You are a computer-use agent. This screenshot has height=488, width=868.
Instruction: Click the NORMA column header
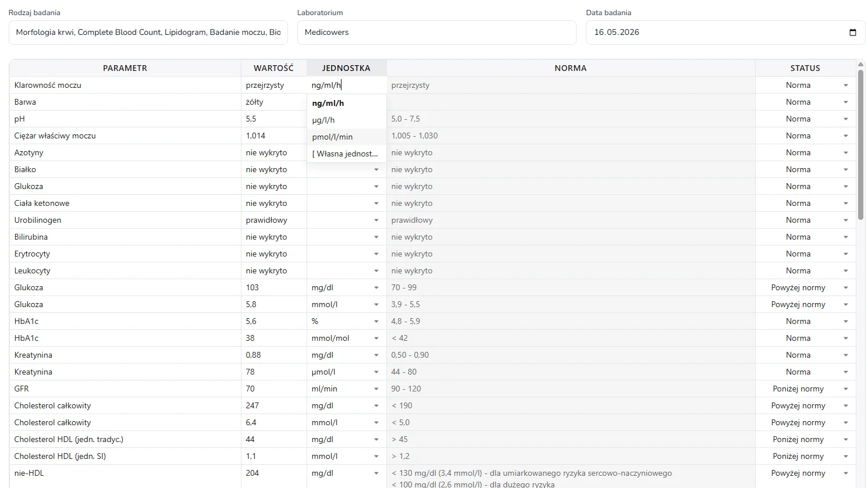point(571,68)
